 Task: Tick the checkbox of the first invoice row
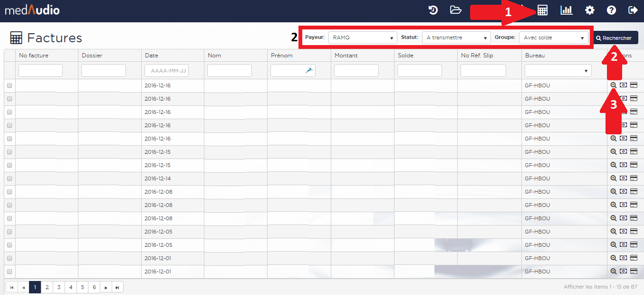click(x=10, y=85)
